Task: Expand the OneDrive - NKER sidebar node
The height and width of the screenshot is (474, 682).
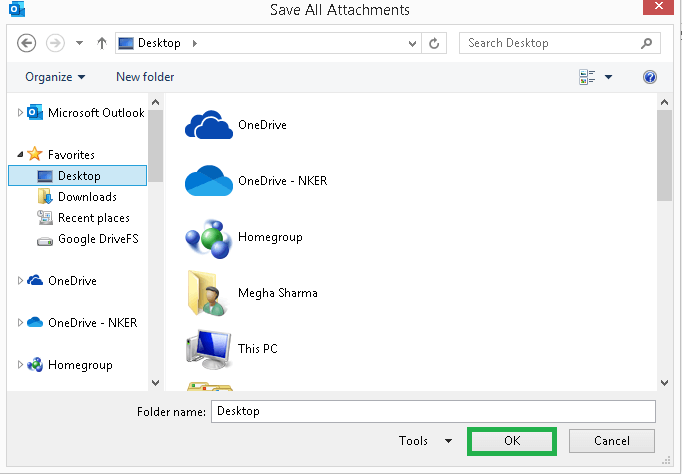Action: [x=20, y=323]
